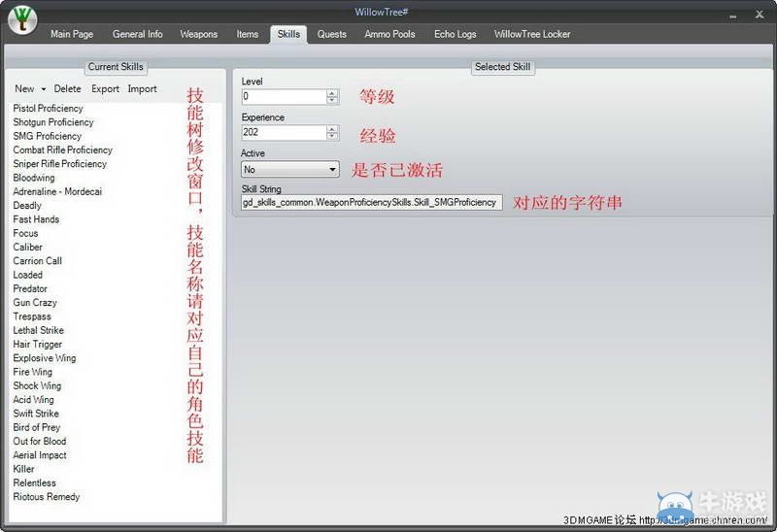Select the Trespass skill

[32, 316]
